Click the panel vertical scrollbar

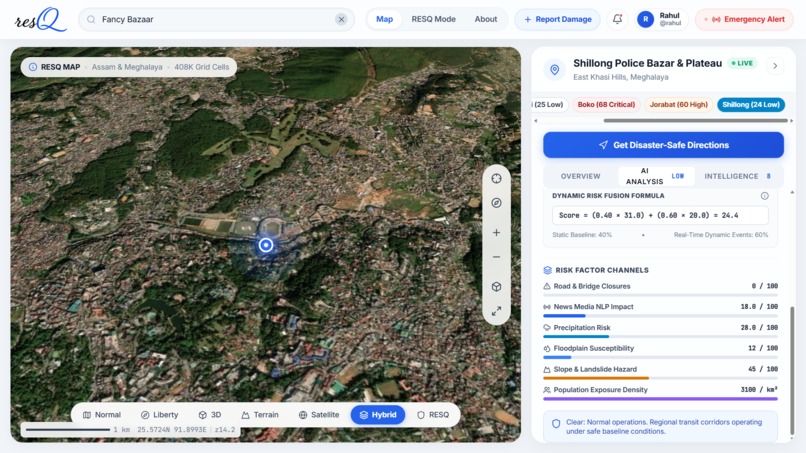[792, 370]
